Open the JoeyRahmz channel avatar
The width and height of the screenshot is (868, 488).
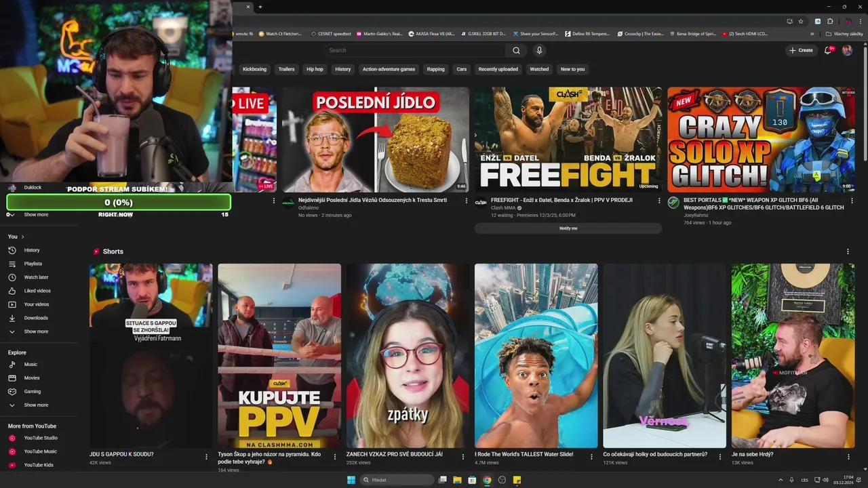pos(673,203)
